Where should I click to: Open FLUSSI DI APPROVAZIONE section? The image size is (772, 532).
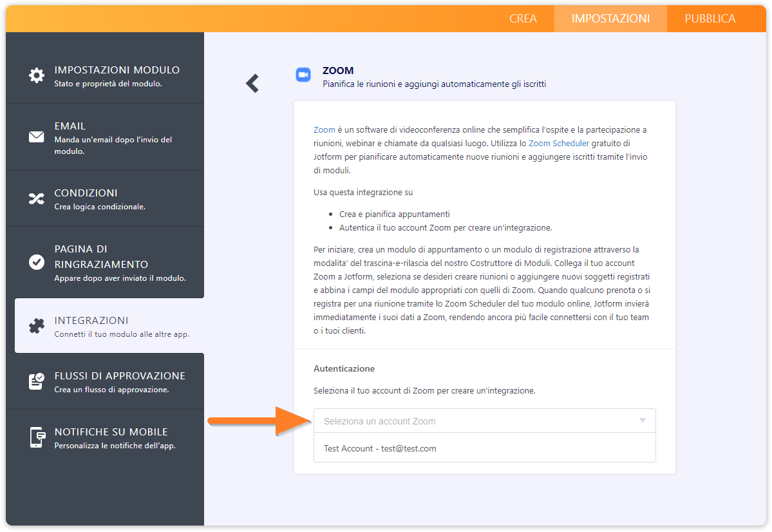(x=105, y=381)
